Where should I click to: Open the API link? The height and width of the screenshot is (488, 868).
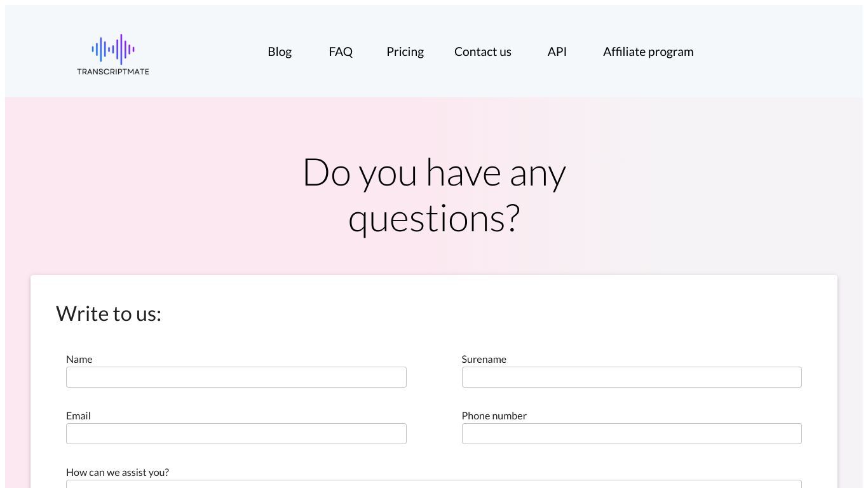coord(557,51)
